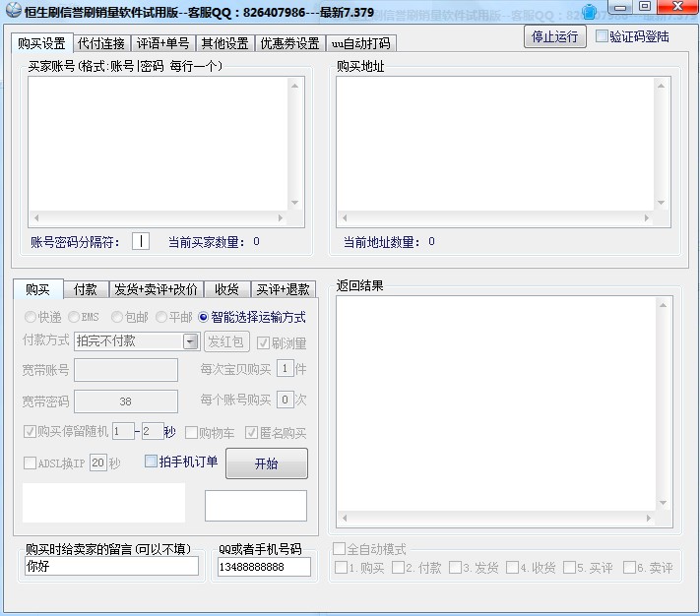
Task: Click down arrow of 购买地址 scrollbar
Action: point(662,203)
